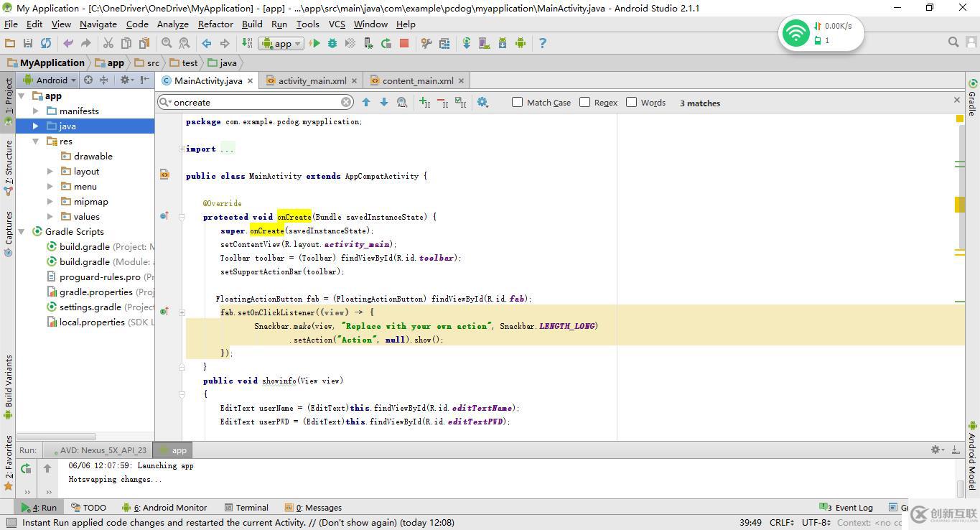Viewport: 980px width, 530px height.
Task: Click the navigate Back arrow icon
Action: coord(207,43)
